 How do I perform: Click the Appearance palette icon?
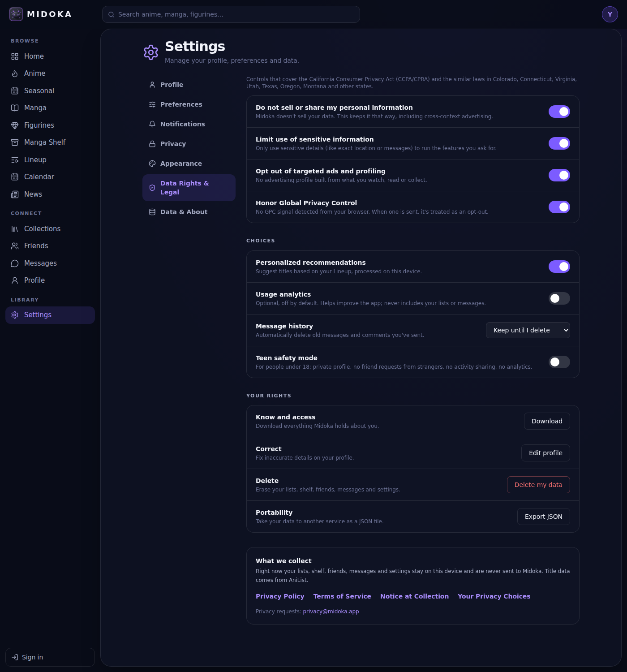(x=152, y=164)
